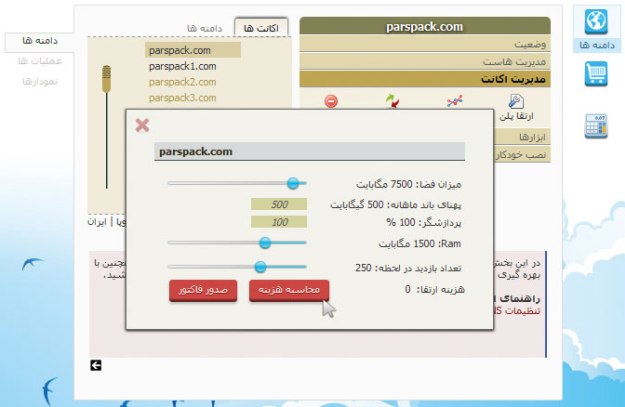The image size is (625, 407).
Task: Open the shopping cart icon
Action: (x=596, y=74)
